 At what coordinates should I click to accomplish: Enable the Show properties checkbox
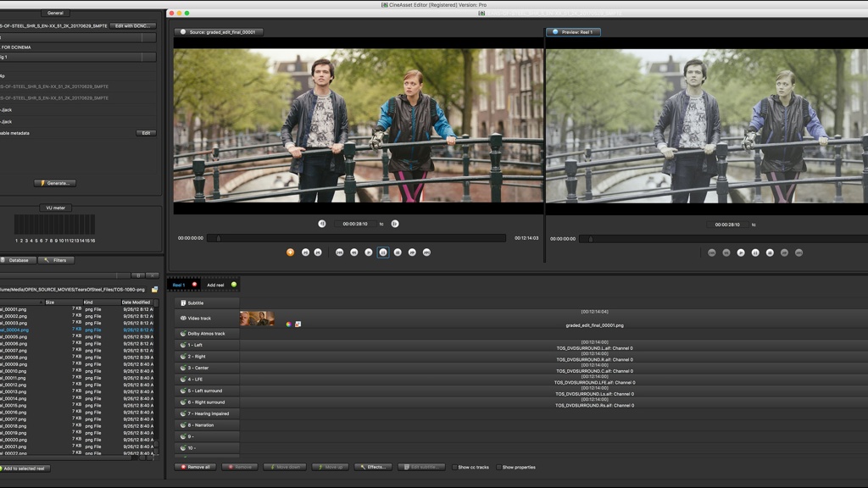coord(500,467)
